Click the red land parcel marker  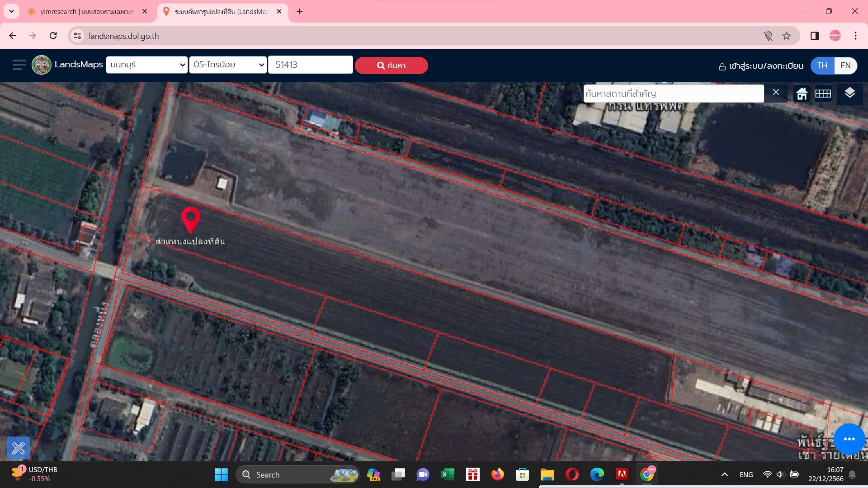190,220
